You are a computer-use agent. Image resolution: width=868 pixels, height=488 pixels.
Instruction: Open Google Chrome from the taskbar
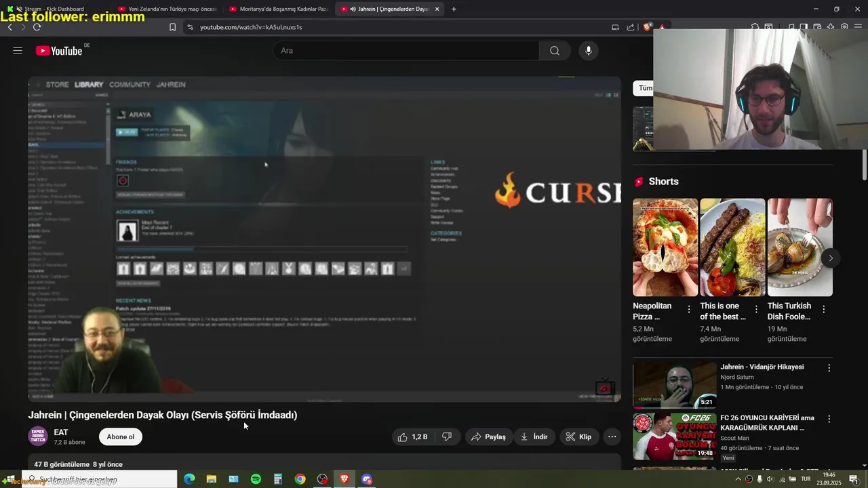tap(300, 479)
